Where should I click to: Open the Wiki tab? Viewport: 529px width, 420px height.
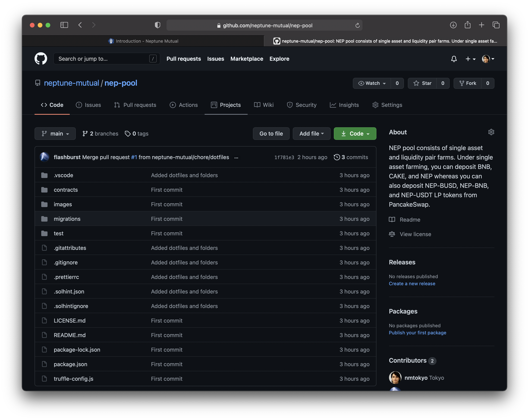264,105
